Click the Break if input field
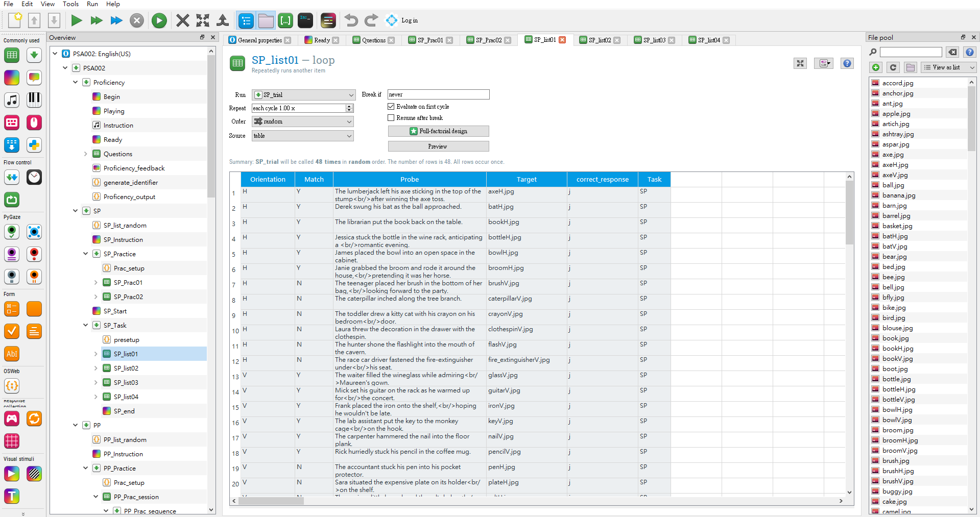980x517 pixels. pos(438,94)
